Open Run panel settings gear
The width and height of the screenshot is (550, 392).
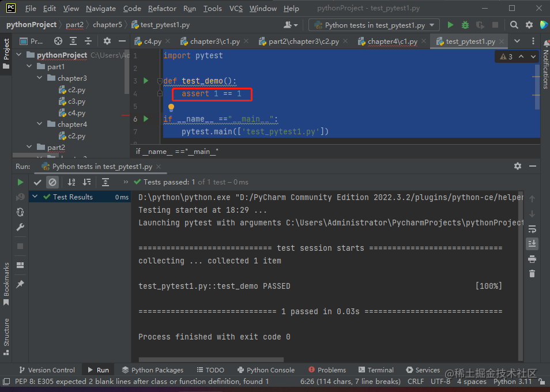(x=518, y=166)
